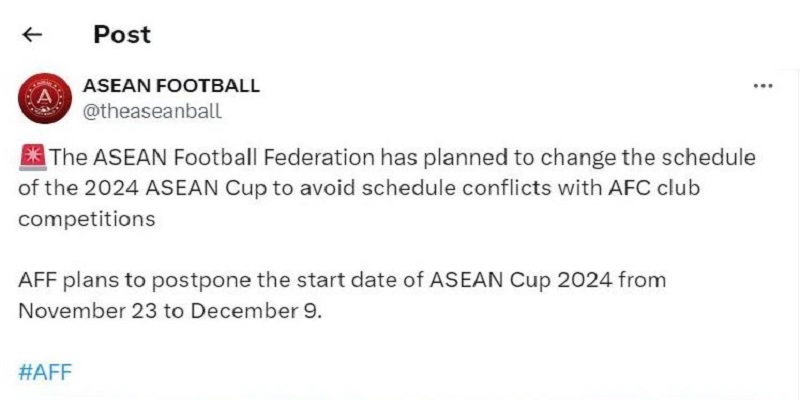The width and height of the screenshot is (800, 400).
Task: Go back using the left arrow
Action: tap(33, 35)
